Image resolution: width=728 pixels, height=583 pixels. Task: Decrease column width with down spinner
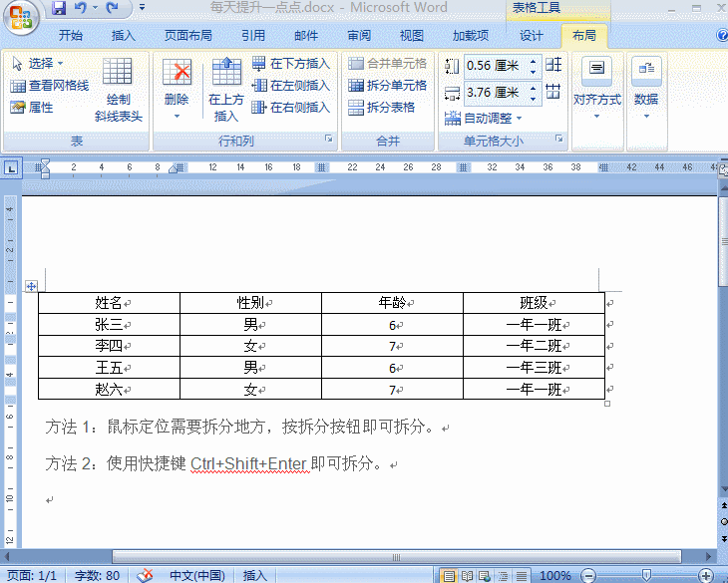[x=533, y=98]
